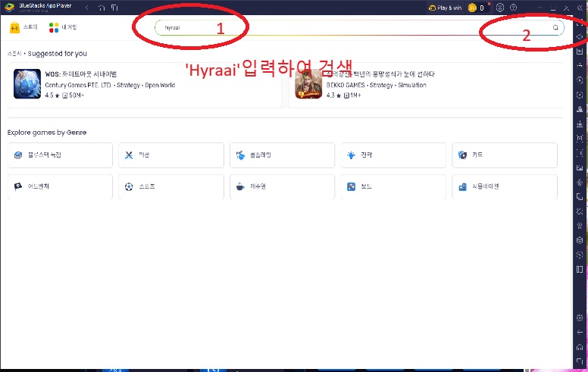
Task: Switch to the 내 게임 (My games) tab
Action: [63, 27]
